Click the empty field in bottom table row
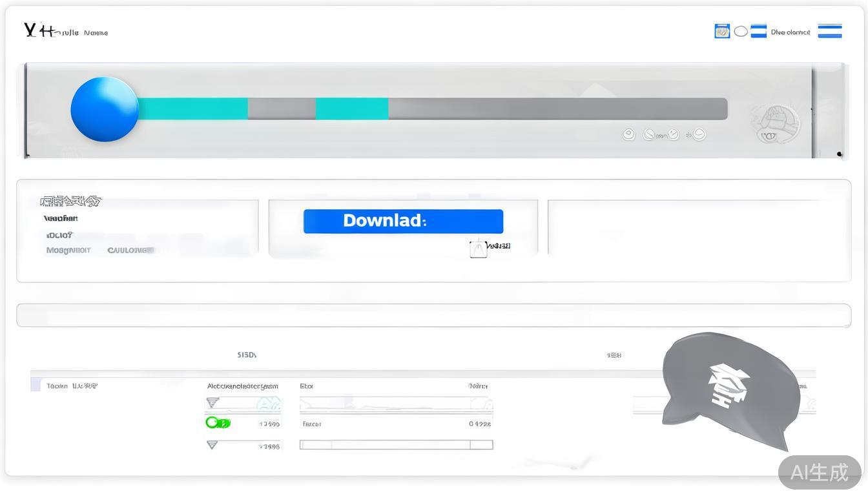Image resolution: width=868 pixels, height=496 pixels. tap(396, 445)
